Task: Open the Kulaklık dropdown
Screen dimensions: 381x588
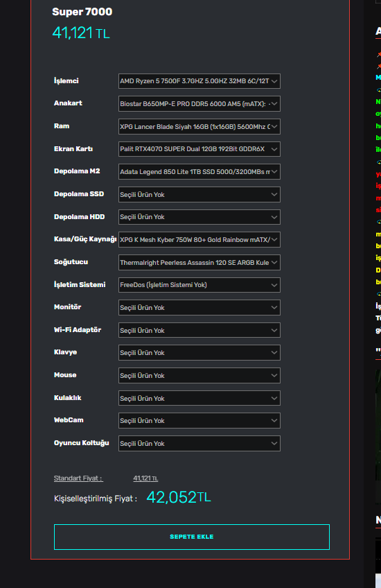Action: point(200,398)
